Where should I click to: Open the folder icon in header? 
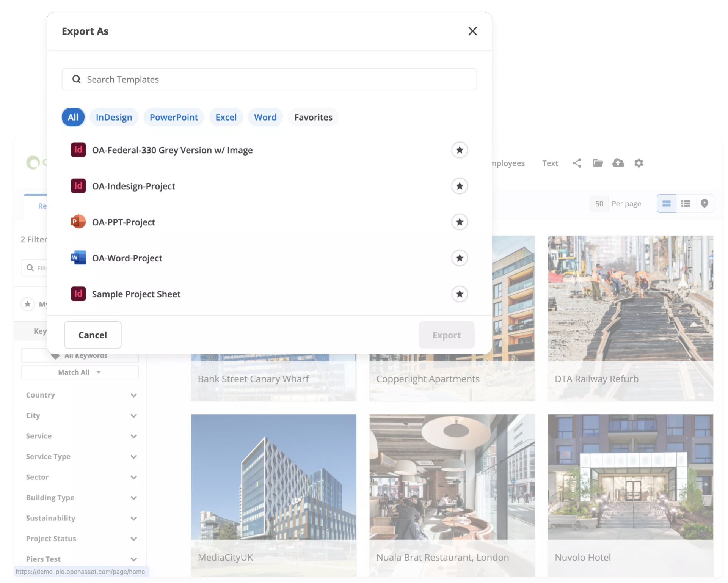[598, 163]
